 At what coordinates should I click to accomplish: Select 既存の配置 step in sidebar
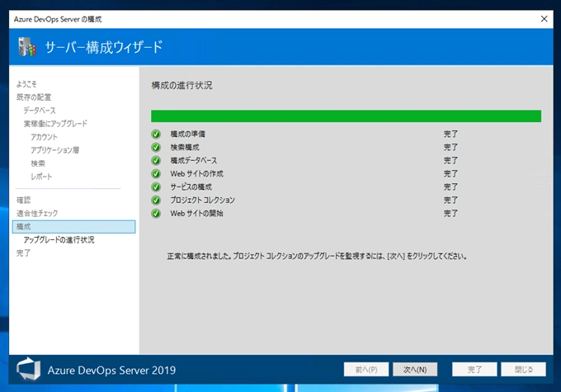(34, 97)
